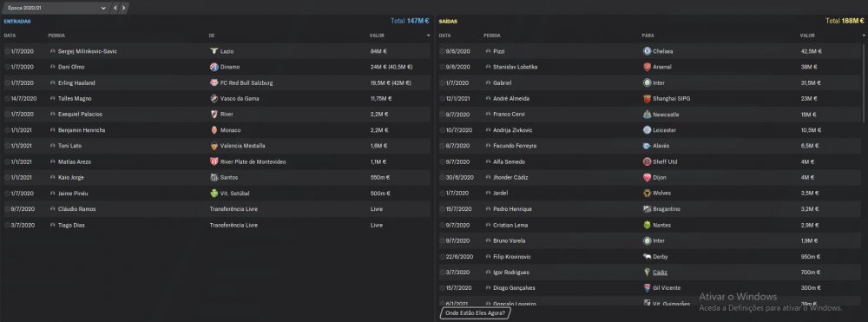
Task: Click Vasco da Gama badge
Action: click(x=214, y=98)
